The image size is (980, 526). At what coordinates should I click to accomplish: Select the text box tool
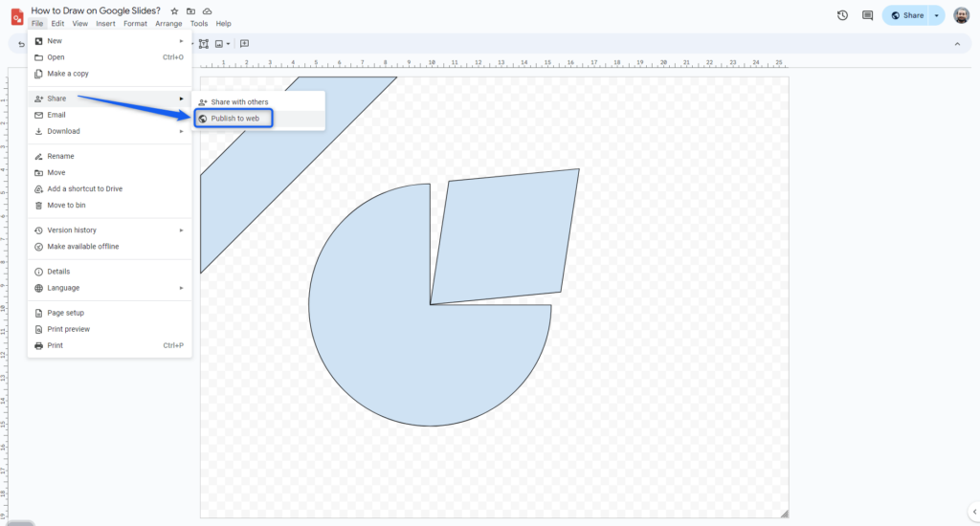click(204, 44)
